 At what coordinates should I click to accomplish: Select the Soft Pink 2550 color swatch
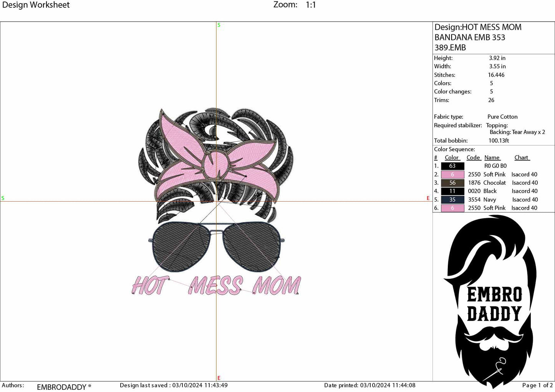coord(452,174)
